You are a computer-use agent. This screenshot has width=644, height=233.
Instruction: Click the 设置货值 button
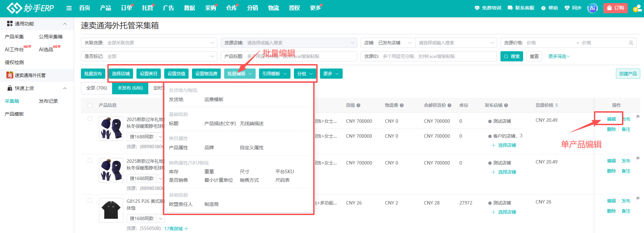click(176, 74)
